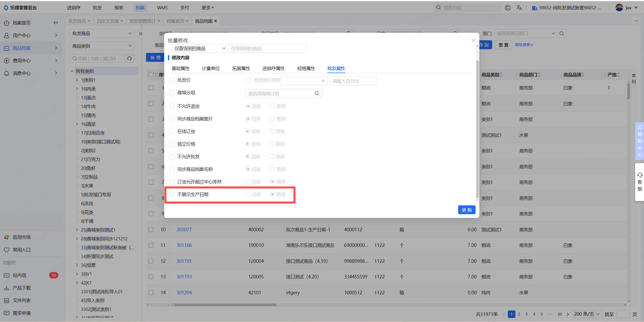The height and width of the screenshot is (322, 644).
Task: Open product link 301166
Action: click(x=184, y=245)
